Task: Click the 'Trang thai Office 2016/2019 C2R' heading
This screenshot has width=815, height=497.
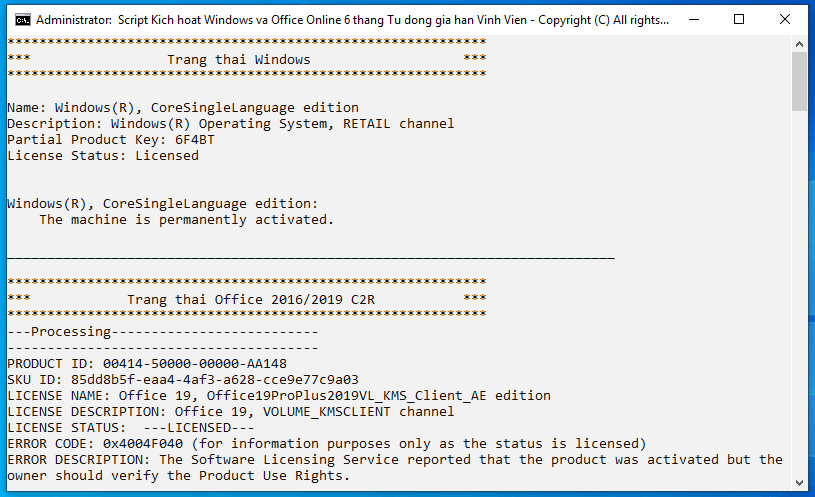Action: pos(250,299)
